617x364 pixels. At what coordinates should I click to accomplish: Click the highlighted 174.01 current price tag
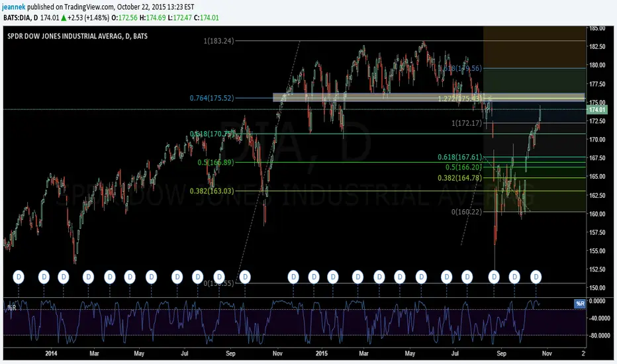point(597,110)
